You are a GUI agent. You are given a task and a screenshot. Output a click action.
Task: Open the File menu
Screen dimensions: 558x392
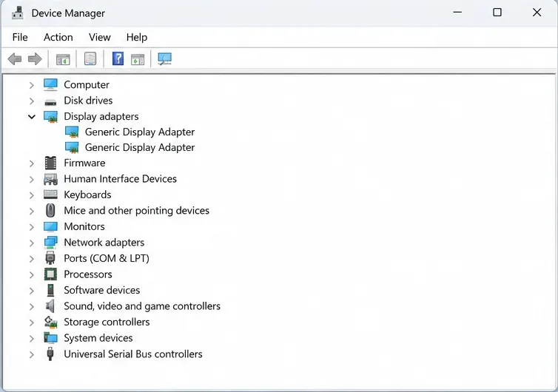(x=20, y=37)
